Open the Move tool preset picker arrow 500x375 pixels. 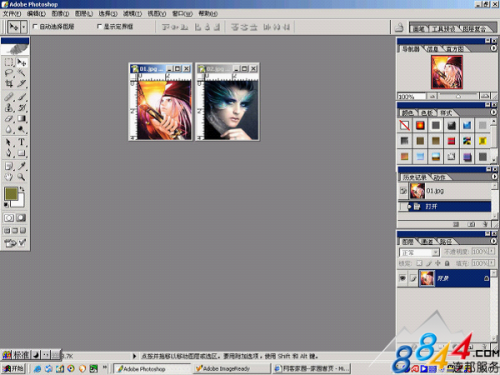(24, 27)
